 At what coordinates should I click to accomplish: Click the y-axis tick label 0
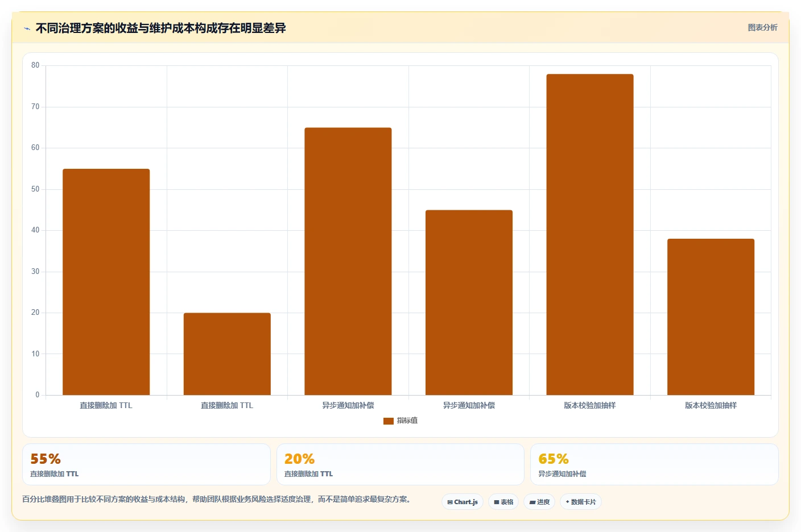(38, 395)
